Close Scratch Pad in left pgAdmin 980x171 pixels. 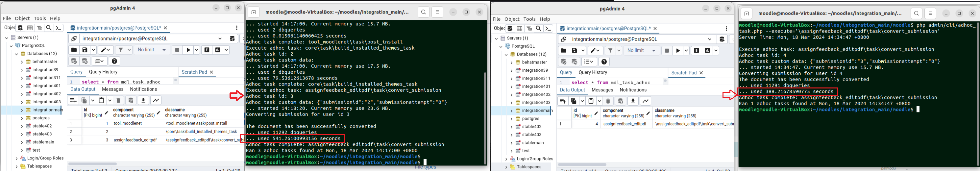[x=211, y=72]
